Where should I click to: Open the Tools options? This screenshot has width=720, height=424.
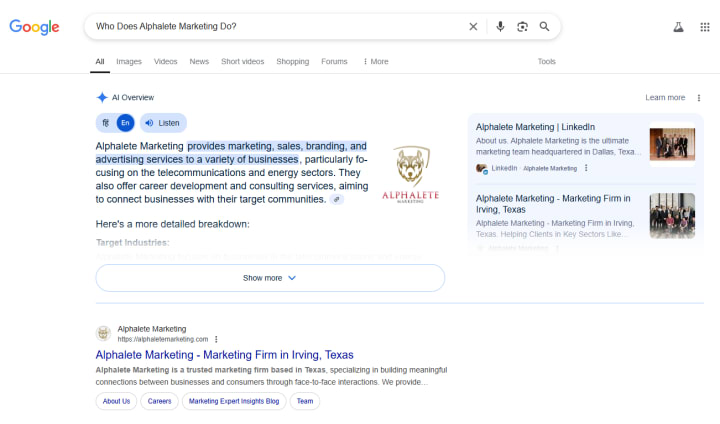click(x=546, y=62)
